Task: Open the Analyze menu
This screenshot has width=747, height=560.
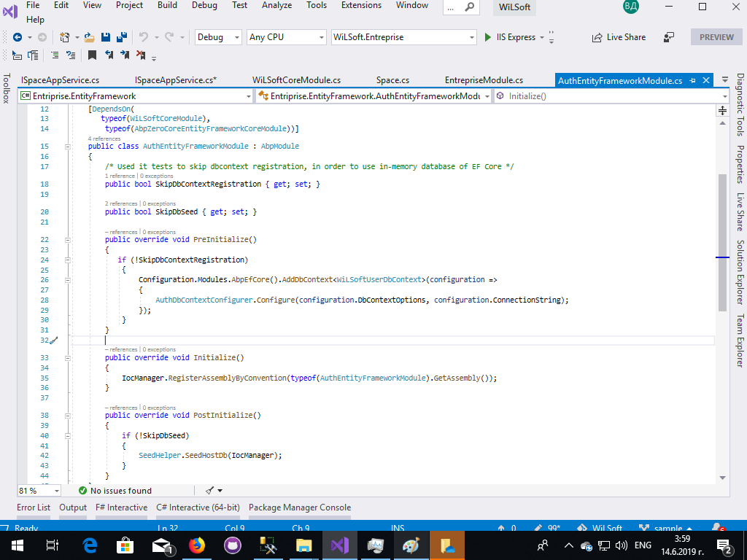Action: coord(276,5)
